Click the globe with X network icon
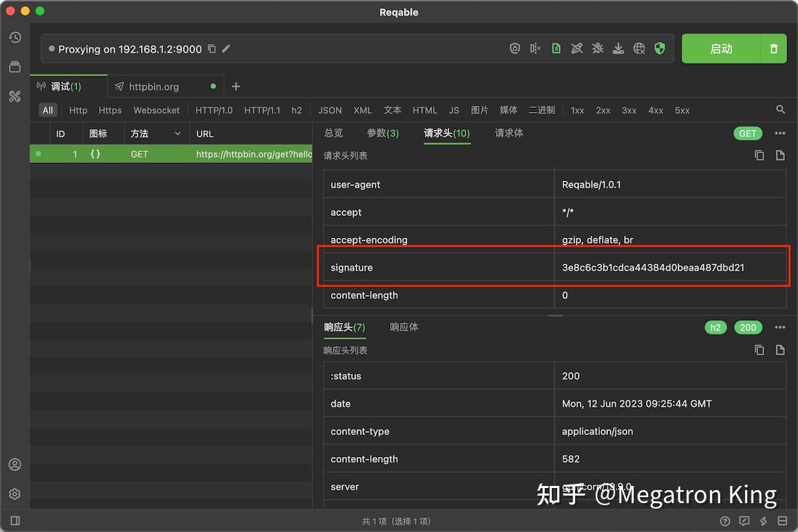 click(638, 48)
